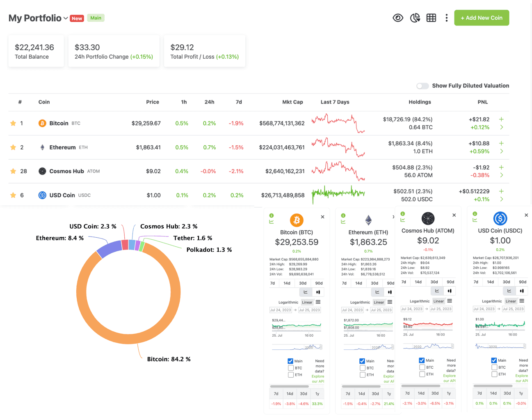The height and width of the screenshot is (420, 532).
Task: Click the USD Coin logo in the table row
Action: (42, 195)
